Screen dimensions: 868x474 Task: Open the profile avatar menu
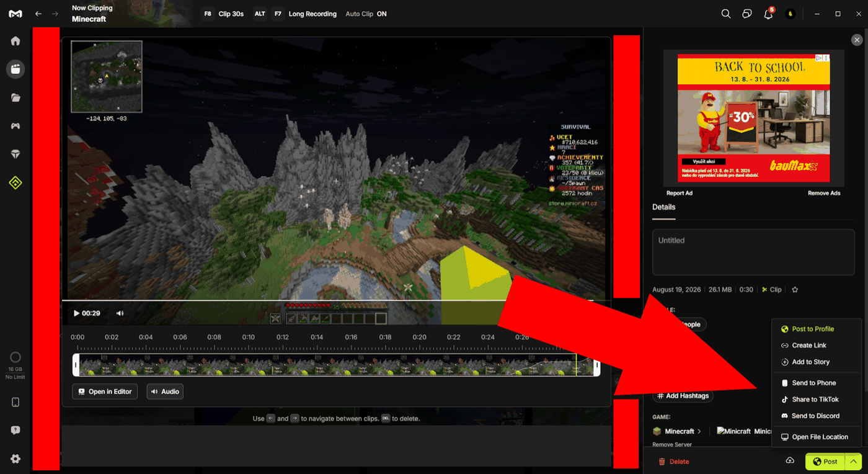pyautogui.click(x=790, y=14)
